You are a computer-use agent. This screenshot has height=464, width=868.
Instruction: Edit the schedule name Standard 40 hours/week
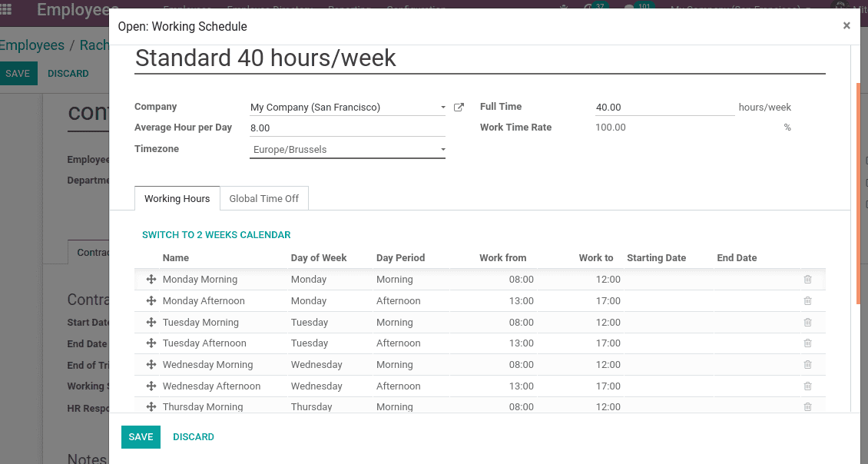pos(480,58)
